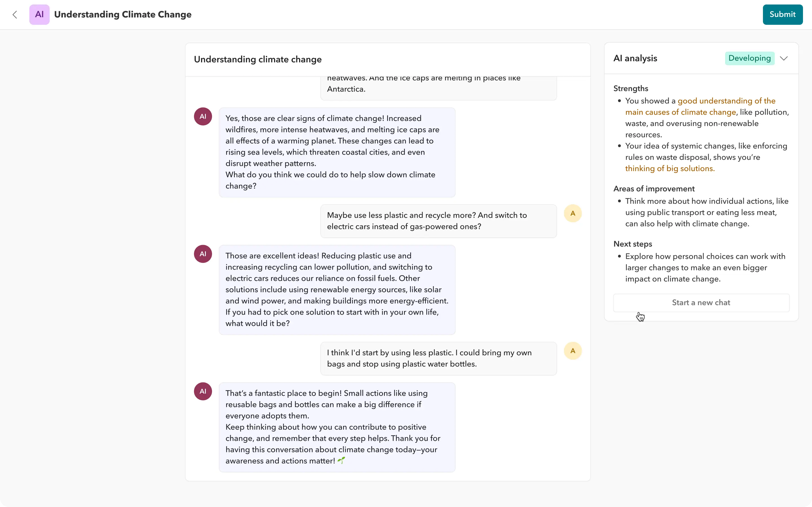Click highlighted 'good understanding of the main causes' text
Image resolution: width=812 pixels, height=507 pixels.
pos(726,101)
